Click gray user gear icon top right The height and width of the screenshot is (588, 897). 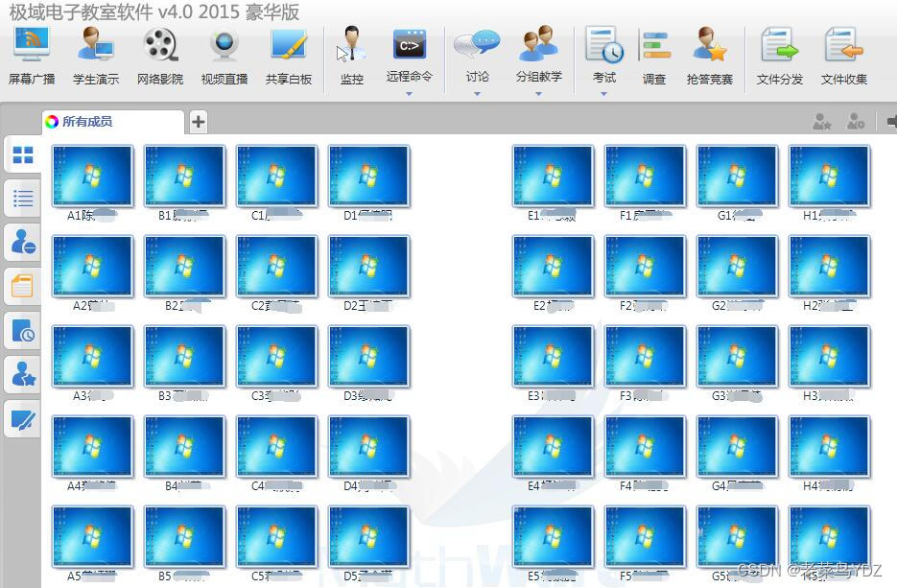856,121
